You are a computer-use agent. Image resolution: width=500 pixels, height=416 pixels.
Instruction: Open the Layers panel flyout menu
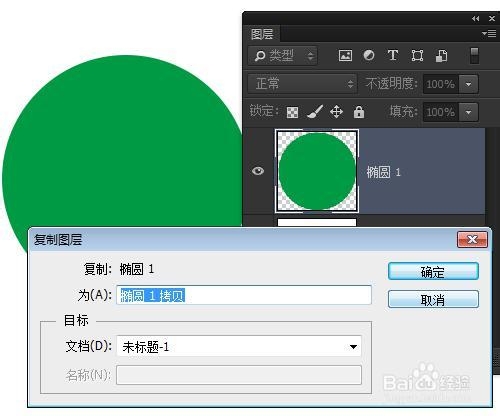click(489, 34)
